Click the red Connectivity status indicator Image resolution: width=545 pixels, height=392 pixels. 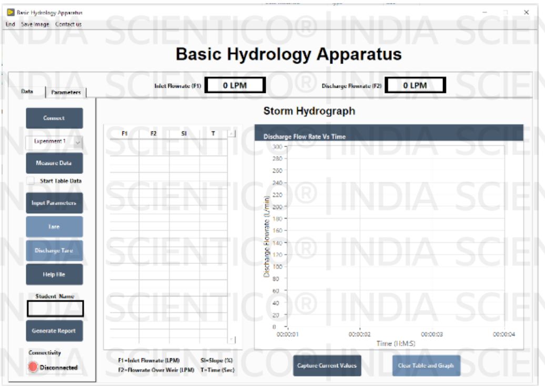tap(33, 367)
